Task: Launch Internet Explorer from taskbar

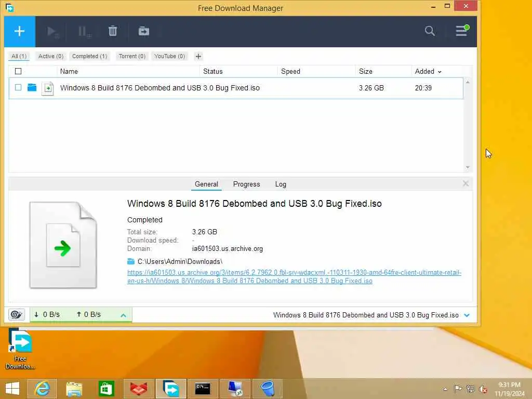Action: coord(42,389)
